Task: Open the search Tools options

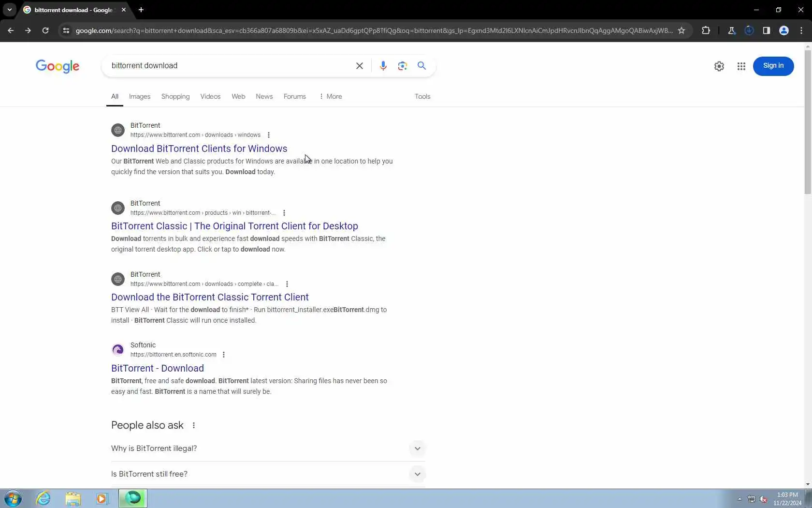Action: [422, 97]
